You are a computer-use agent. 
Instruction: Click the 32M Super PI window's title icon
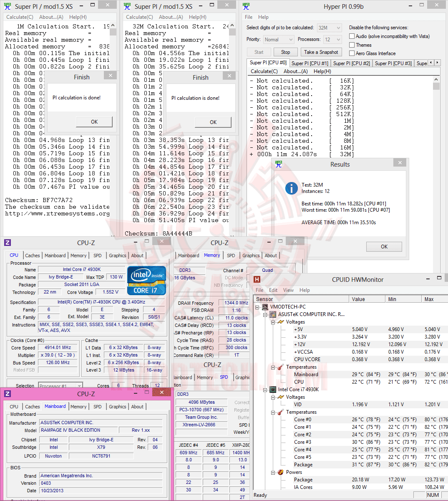(x=127, y=6)
